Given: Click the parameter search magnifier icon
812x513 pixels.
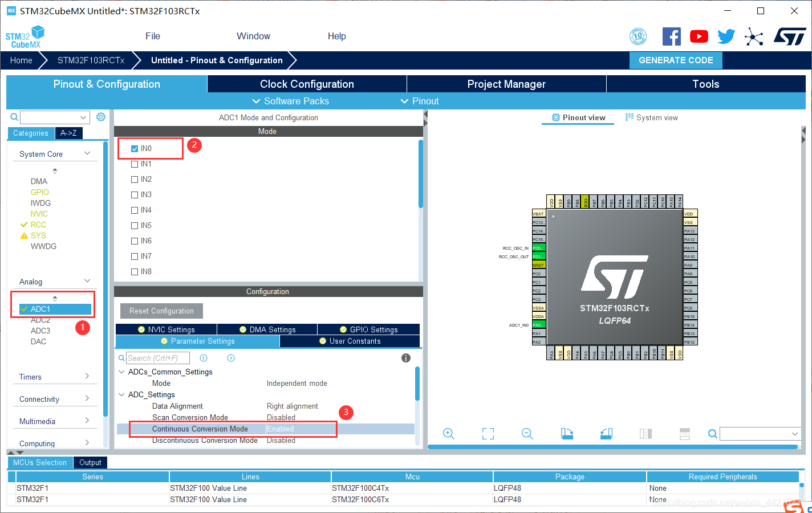Looking at the screenshot, I should tap(121, 358).
